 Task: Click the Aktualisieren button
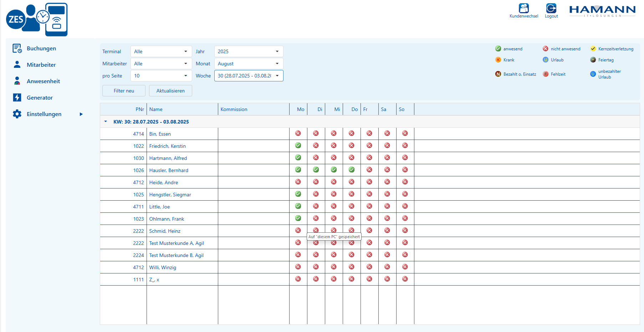(170, 91)
